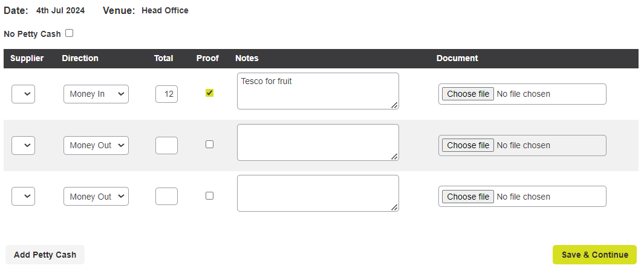Open Direction dropdown in third row
This screenshot has width=644, height=271.
point(96,197)
